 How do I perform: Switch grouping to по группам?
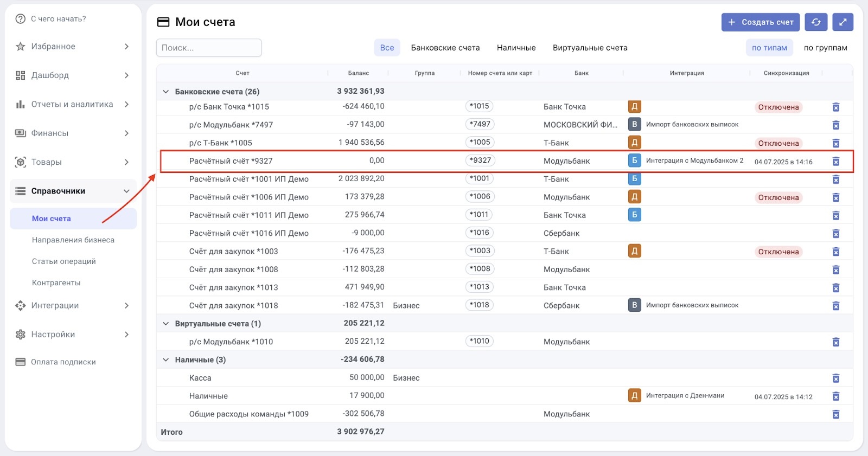tap(825, 48)
